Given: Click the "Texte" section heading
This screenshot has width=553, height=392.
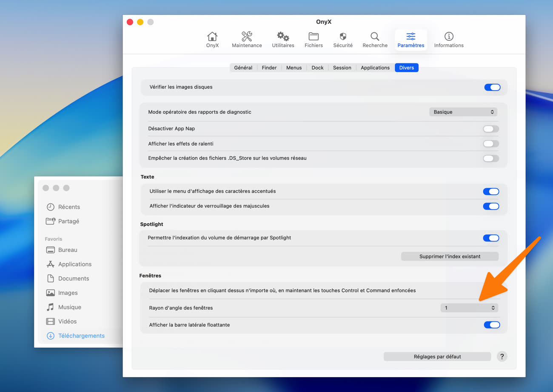Looking at the screenshot, I should [147, 177].
